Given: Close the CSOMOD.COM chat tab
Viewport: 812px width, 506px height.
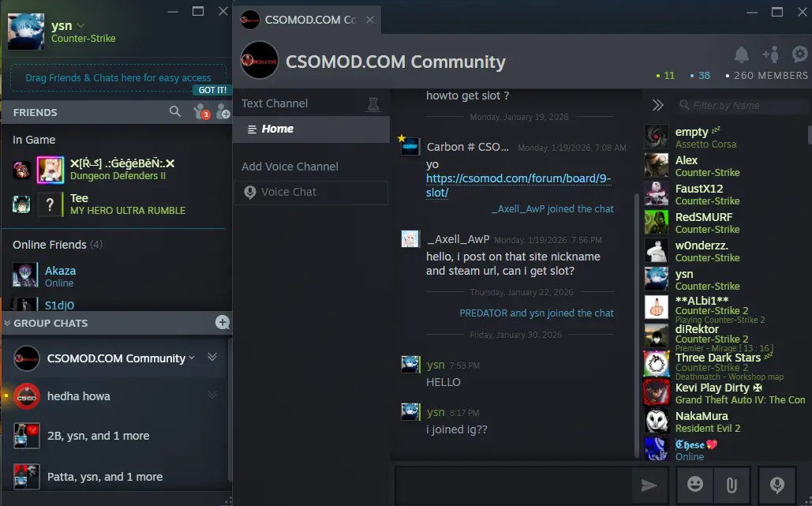Looking at the screenshot, I should pos(370,20).
